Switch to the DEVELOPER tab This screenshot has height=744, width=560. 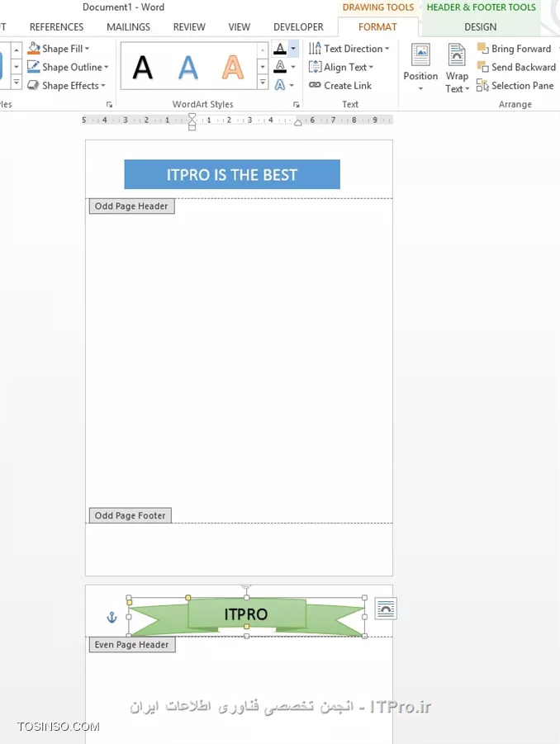298,27
